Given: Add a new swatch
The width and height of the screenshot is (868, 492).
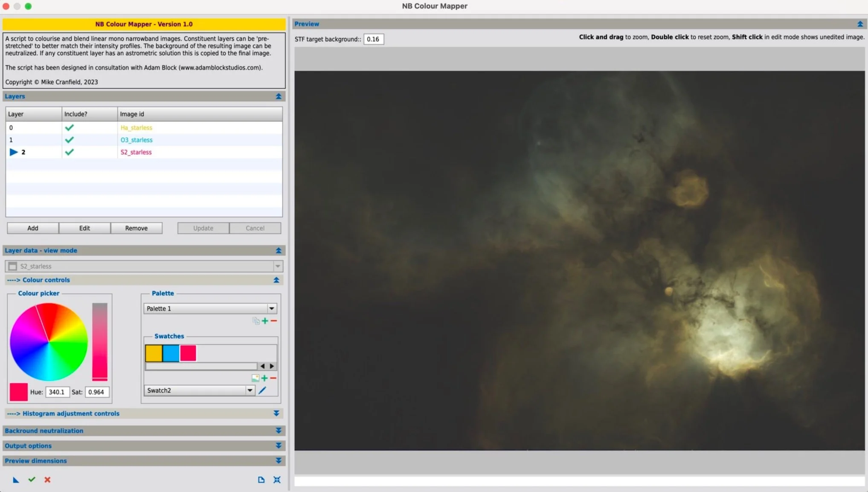Looking at the screenshot, I should pyautogui.click(x=265, y=378).
